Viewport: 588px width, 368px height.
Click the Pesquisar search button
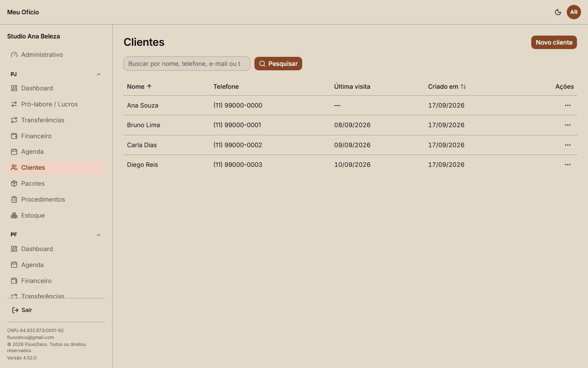tap(278, 63)
